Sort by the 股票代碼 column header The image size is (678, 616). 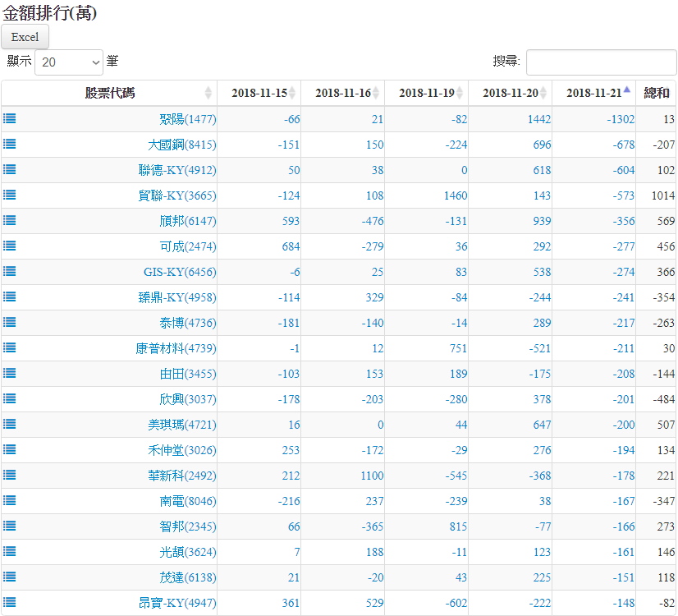pos(109,93)
